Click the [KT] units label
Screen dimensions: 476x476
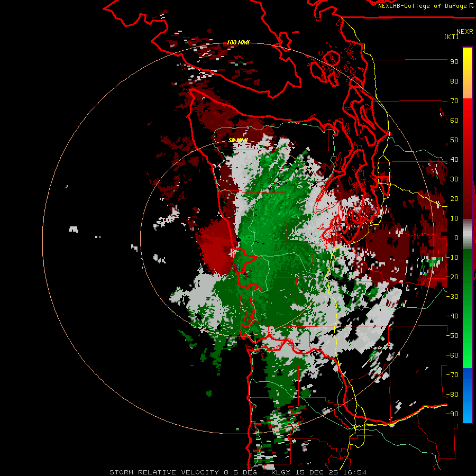tap(452, 36)
